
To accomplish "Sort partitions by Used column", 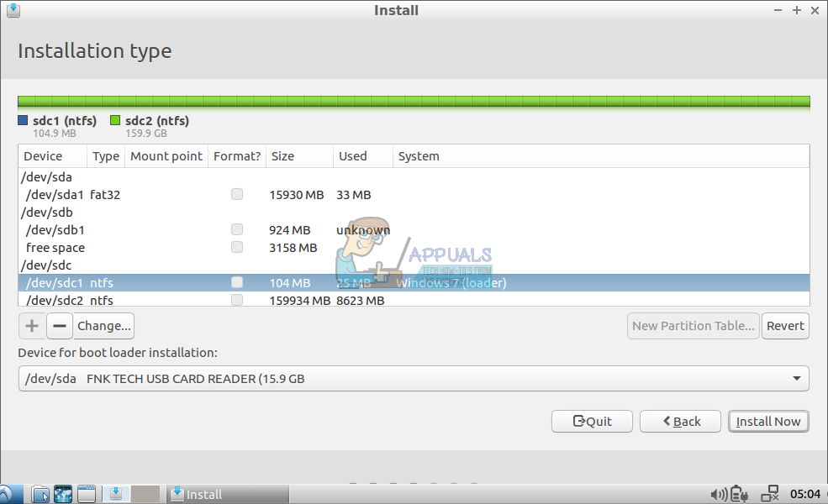I will 363,156.
